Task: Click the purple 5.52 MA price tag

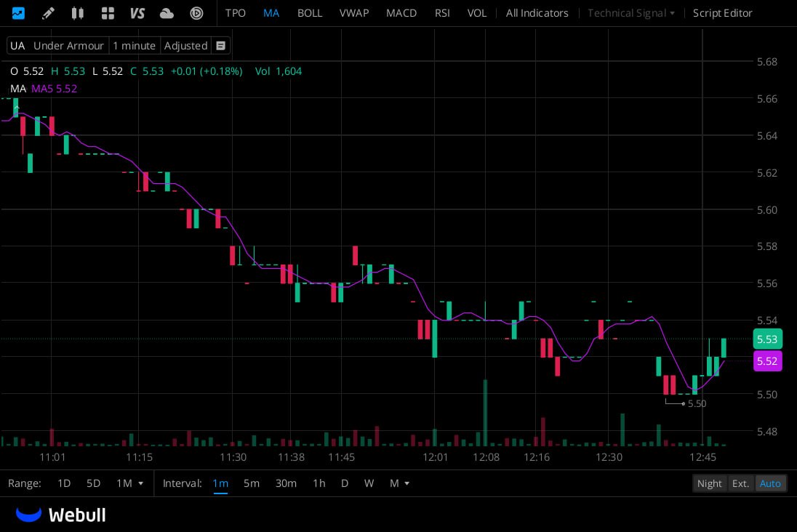Action: (767, 361)
